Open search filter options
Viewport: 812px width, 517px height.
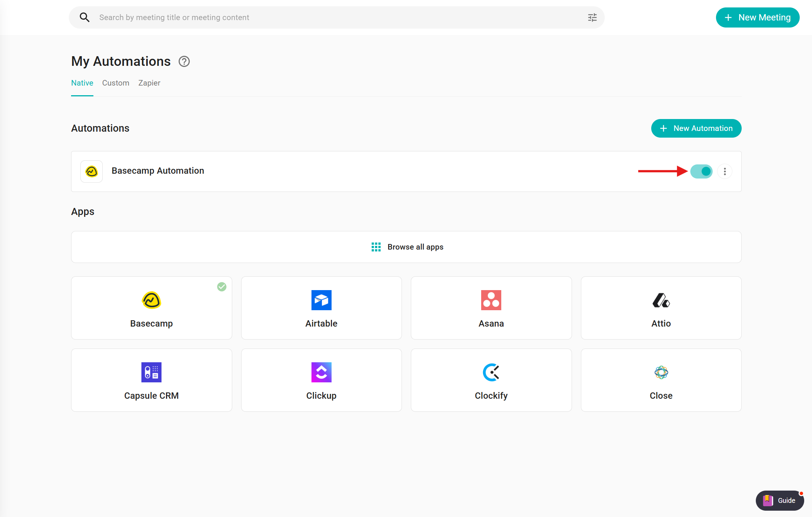pos(592,17)
